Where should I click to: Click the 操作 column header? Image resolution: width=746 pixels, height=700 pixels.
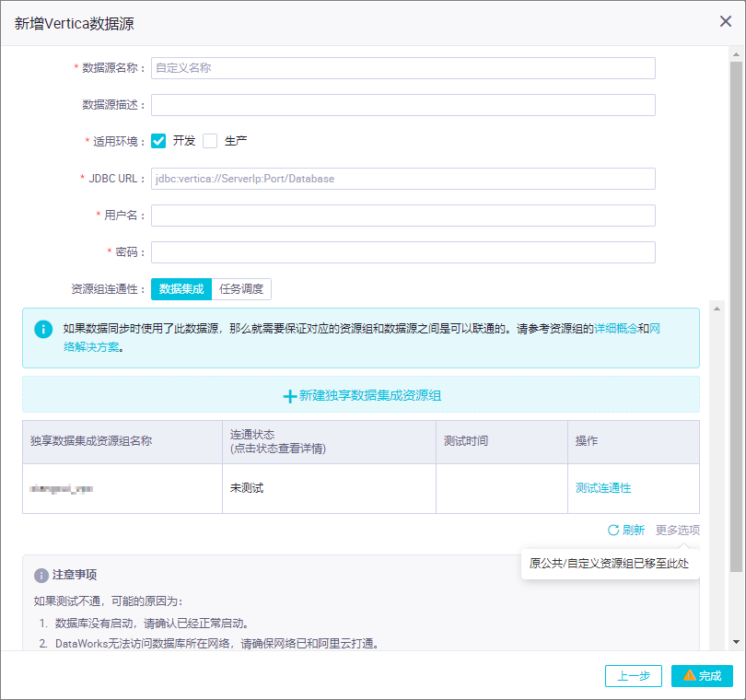point(634,441)
